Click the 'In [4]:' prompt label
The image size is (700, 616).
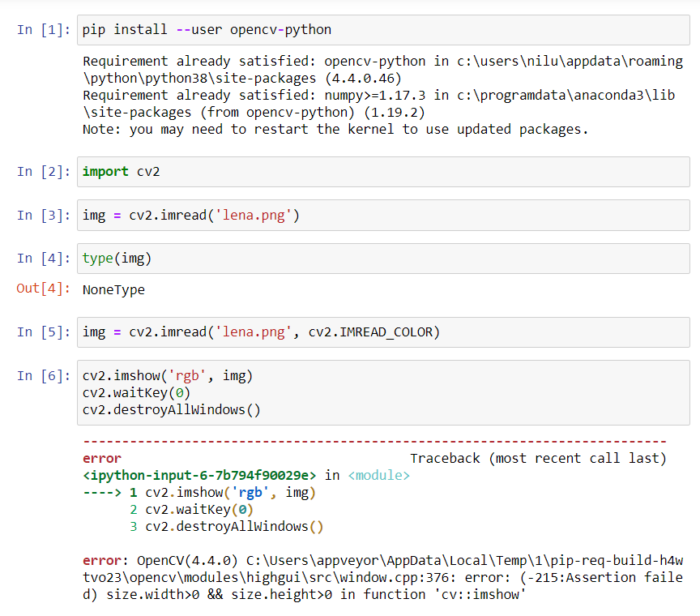[43, 259]
